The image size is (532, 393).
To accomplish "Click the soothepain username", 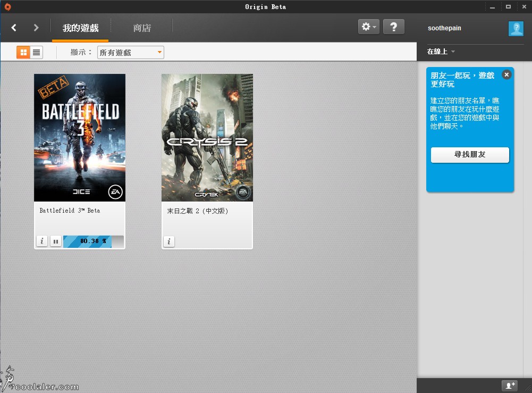I will click(444, 28).
